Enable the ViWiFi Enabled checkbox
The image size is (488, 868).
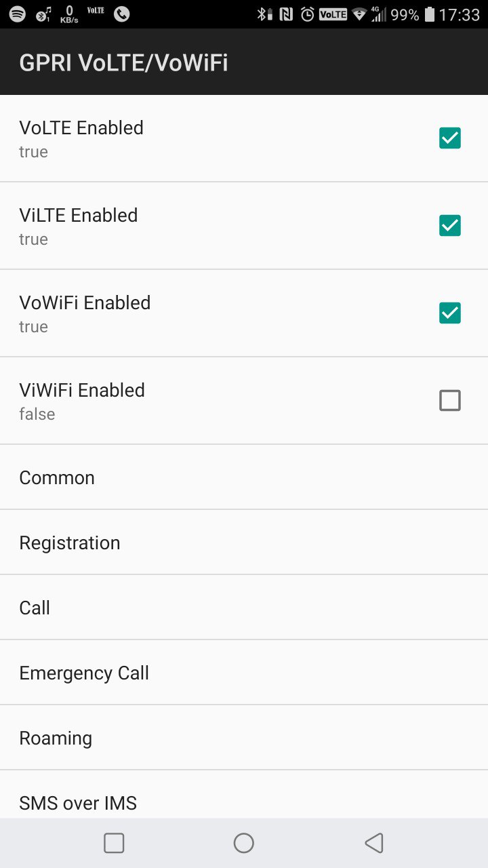click(x=450, y=401)
